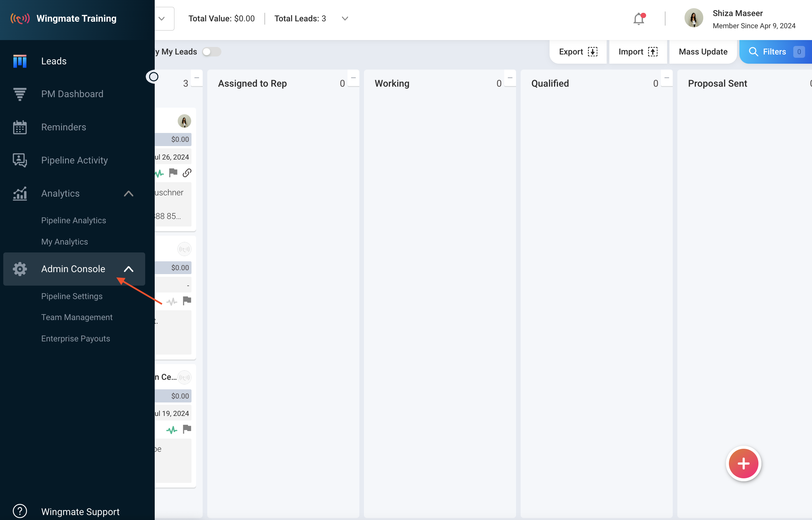This screenshot has width=812, height=520.
Task: Click the Filters count badge showing 0
Action: coord(799,52)
